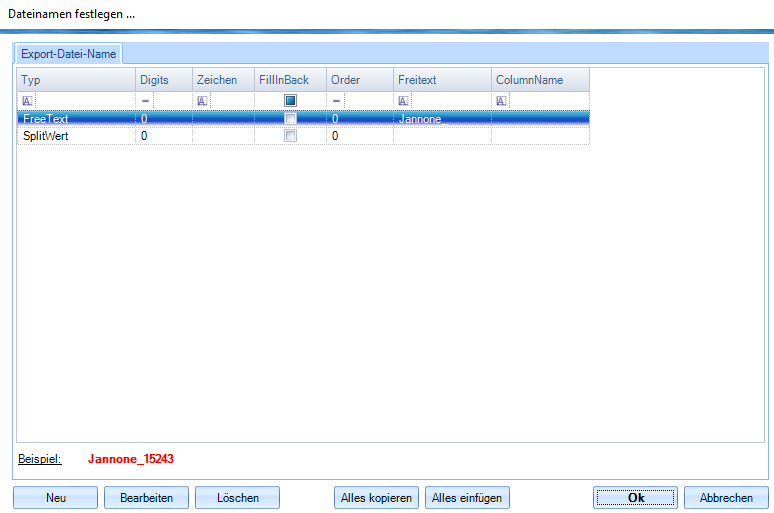Click the Bearbeiten button
774x513 pixels.
pos(146,498)
